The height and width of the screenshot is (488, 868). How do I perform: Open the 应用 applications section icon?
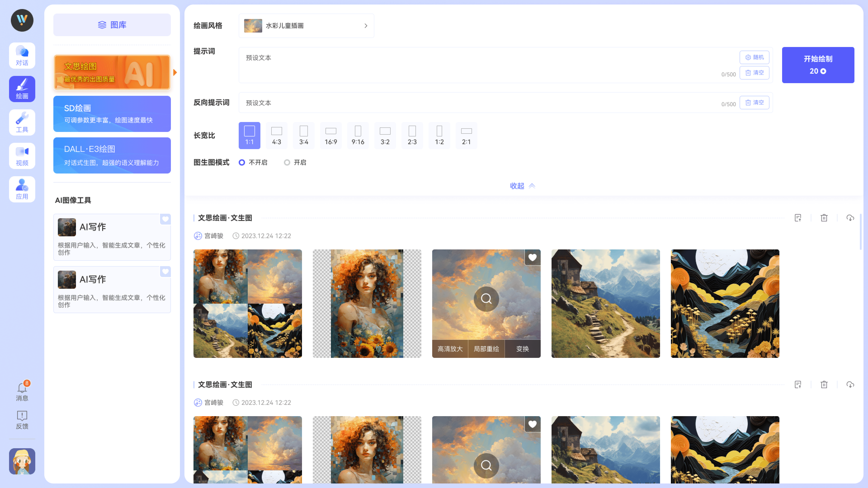click(x=22, y=189)
